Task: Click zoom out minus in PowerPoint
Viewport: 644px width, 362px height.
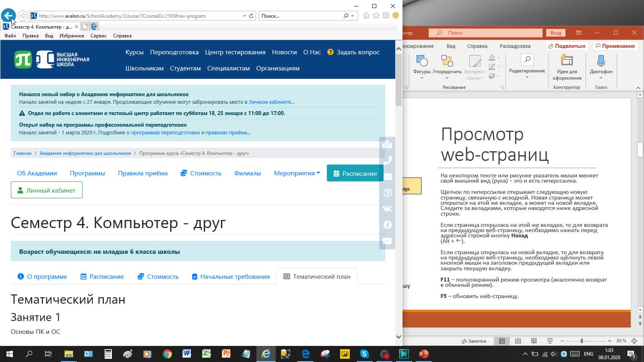Action: pos(562,341)
